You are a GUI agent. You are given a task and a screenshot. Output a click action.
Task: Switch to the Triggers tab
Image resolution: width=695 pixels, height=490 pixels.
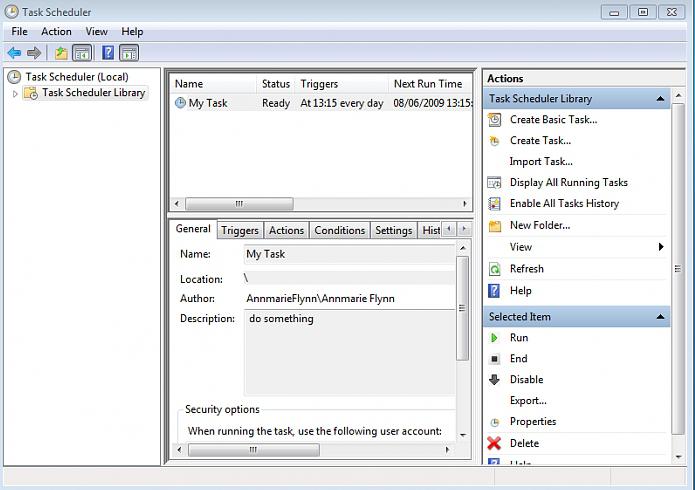pos(240,231)
